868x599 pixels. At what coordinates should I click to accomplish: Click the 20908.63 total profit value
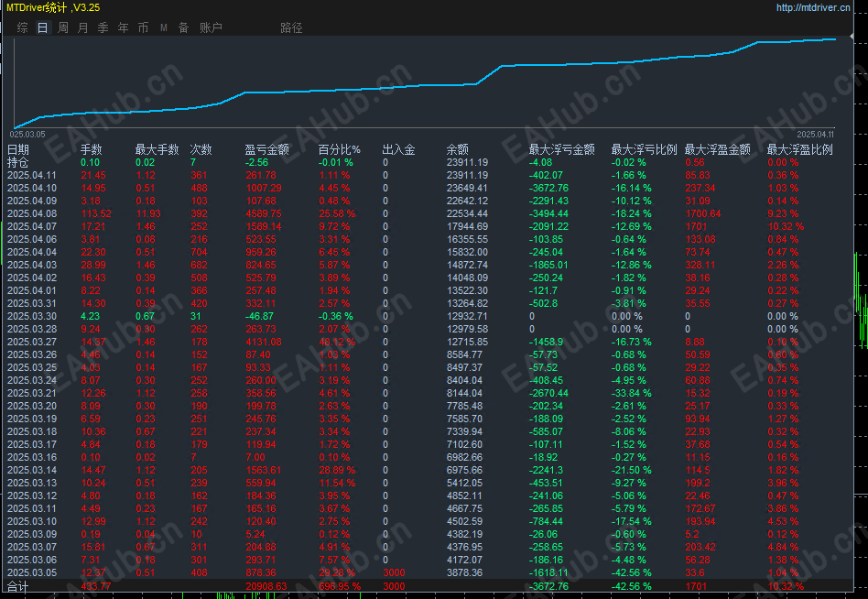click(266, 586)
